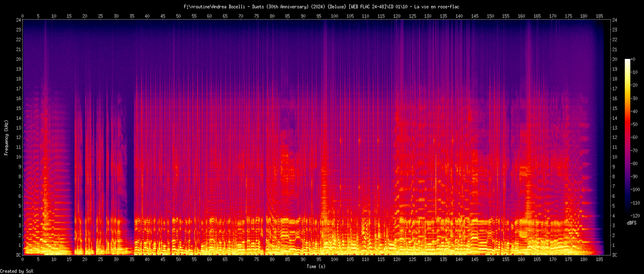Click the file path title above the spectrogram
This screenshot has height=274, width=644.
[322, 7]
